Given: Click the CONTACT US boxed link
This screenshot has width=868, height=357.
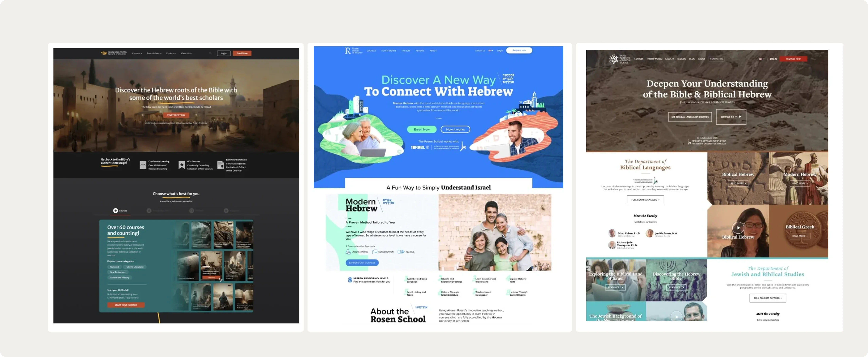Looking at the screenshot, I should click(x=716, y=59).
